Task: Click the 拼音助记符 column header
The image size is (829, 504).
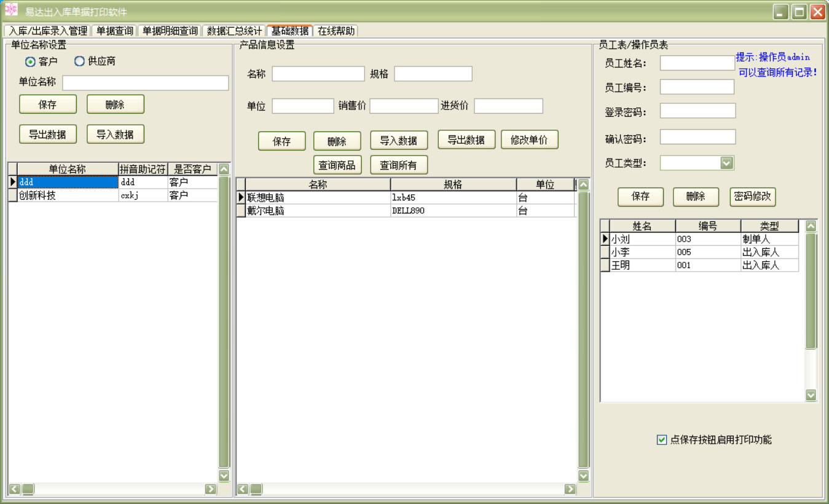Action: pyautogui.click(x=143, y=169)
